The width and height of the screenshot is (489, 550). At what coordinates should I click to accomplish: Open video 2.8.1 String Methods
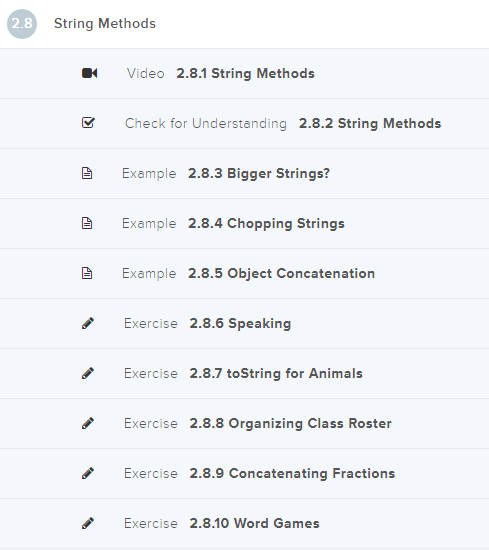244,74
